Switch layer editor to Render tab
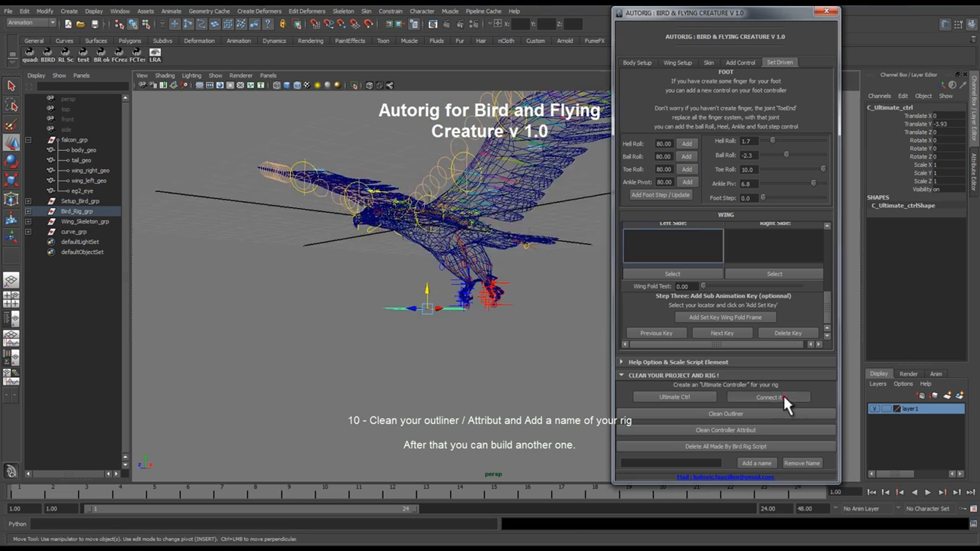This screenshot has height=551, width=980. point(909,374)
